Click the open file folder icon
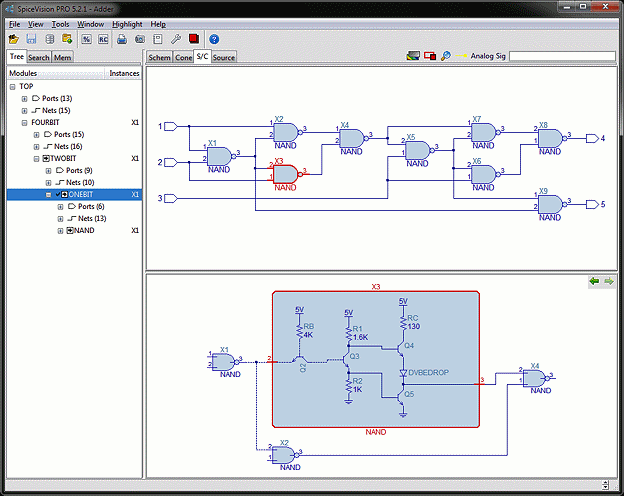624x496 pixels. click(14, 39)
